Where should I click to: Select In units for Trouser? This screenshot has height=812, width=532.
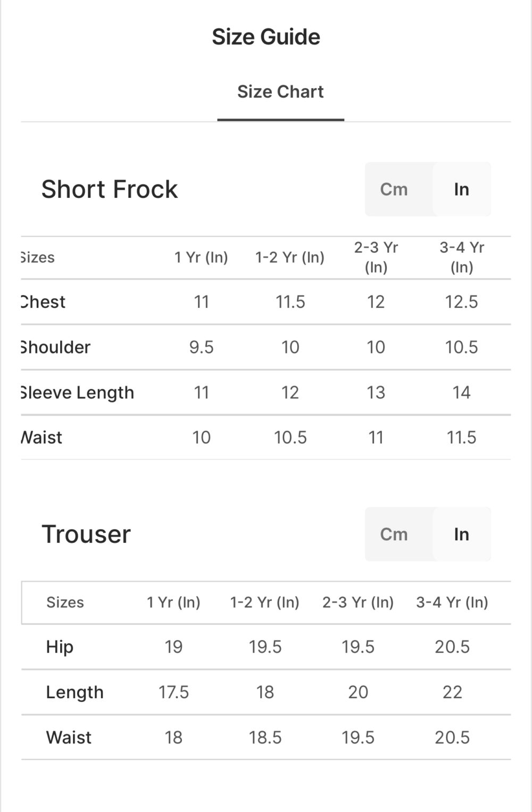point(461,534)
